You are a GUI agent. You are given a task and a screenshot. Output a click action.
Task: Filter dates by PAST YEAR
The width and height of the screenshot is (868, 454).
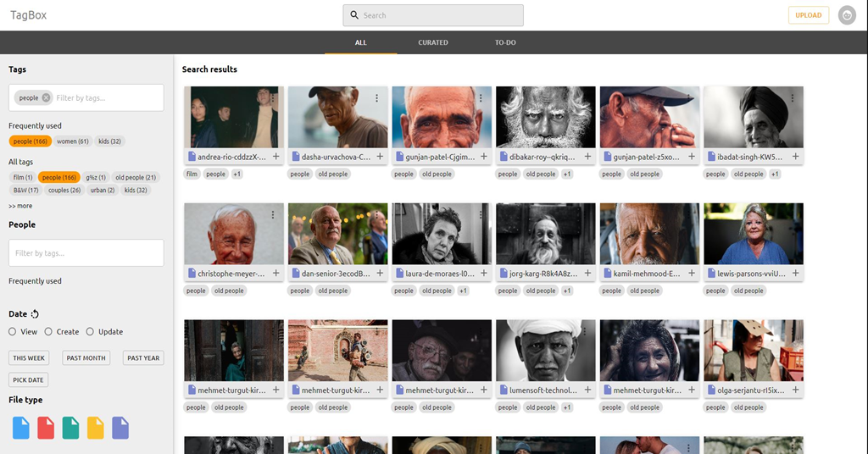(143, 357)
